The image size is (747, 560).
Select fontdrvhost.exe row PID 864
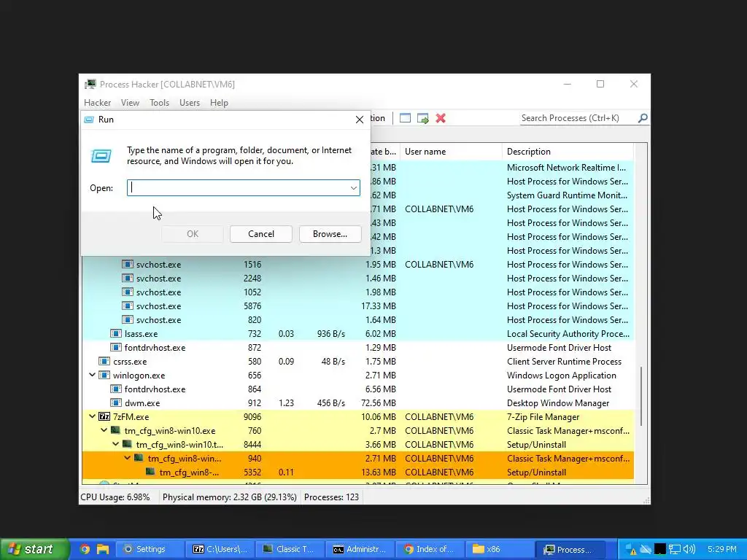(x=357, y=389)
